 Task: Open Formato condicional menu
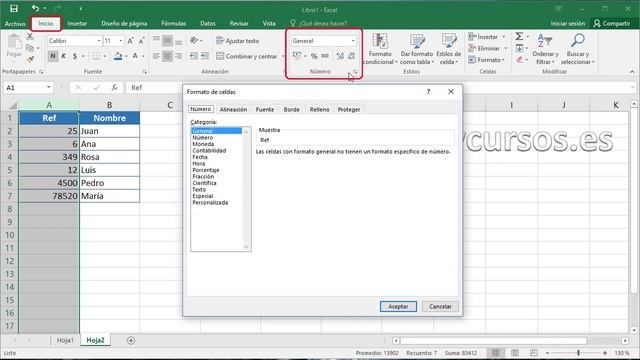(x=380, y=49)
